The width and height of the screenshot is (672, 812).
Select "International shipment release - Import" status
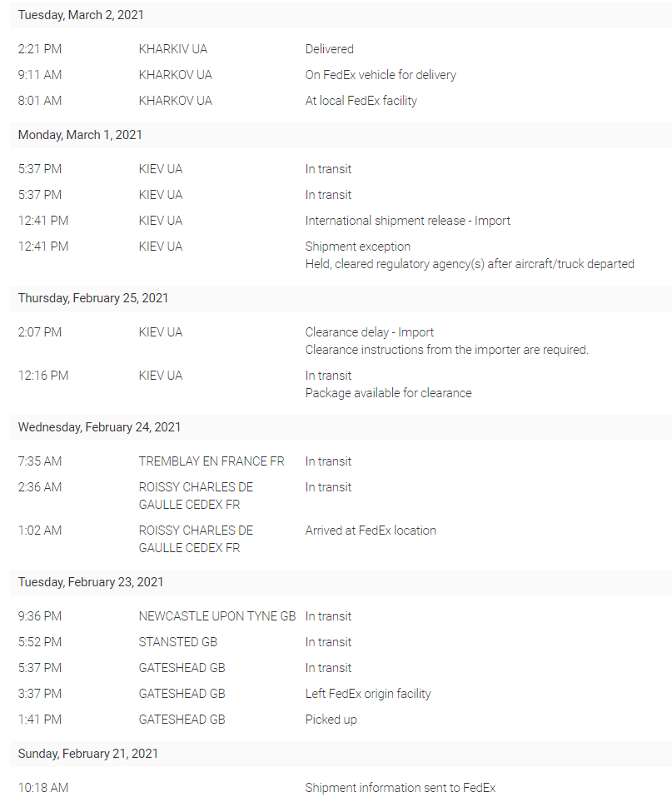pyautogui.click(x=407, y=221)
